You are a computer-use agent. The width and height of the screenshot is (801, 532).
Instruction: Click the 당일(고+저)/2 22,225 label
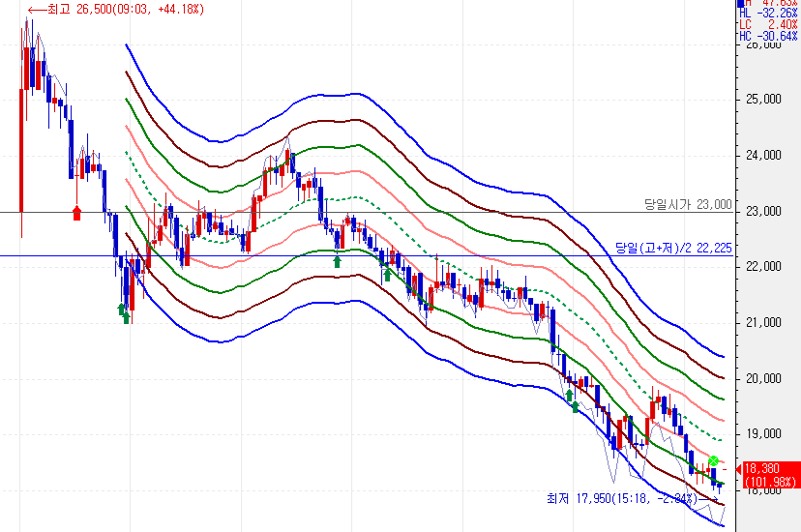pos(673,248)
